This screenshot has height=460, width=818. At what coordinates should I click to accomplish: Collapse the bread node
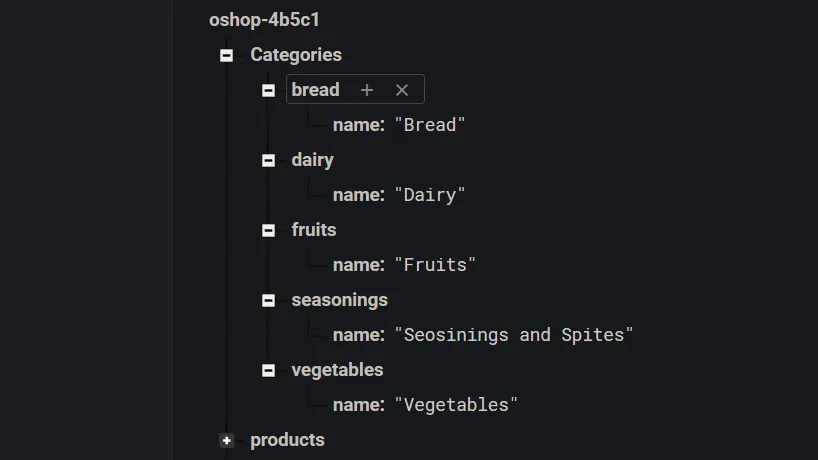coord(268,90)
